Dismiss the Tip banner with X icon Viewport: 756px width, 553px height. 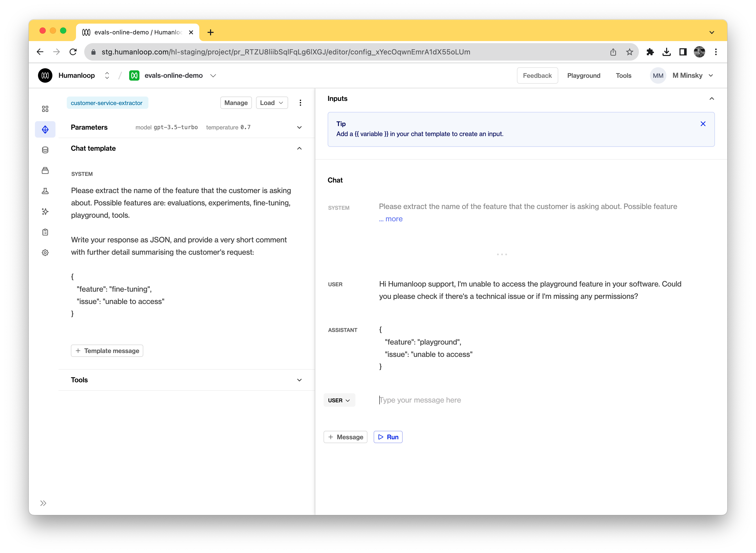coord(703,124)
